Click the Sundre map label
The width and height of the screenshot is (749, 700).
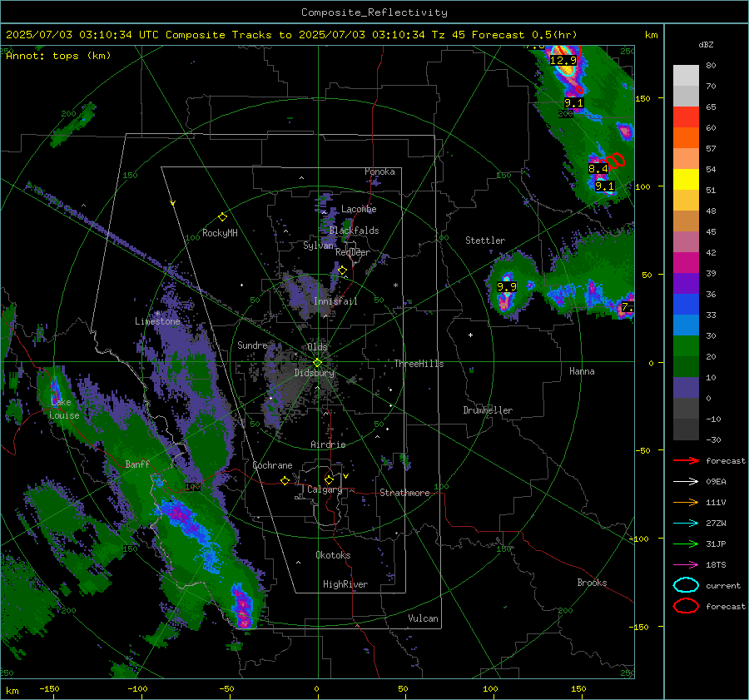click(x=252, y=345)
